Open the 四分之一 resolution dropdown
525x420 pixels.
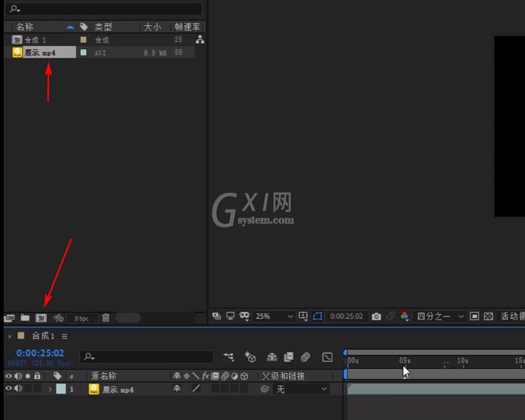[x=440, y=316]
